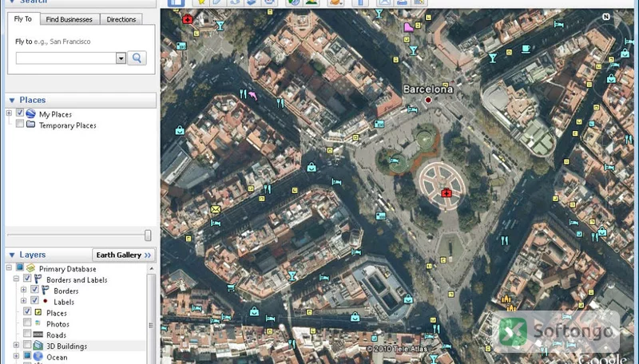
Task: Expand the Borders layer node
Action: [24, 290]
